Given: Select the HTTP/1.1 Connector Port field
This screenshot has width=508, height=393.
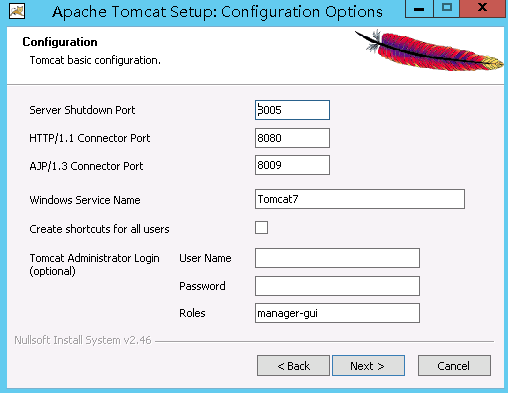Looking at the screenshot, I should (292, 138).
